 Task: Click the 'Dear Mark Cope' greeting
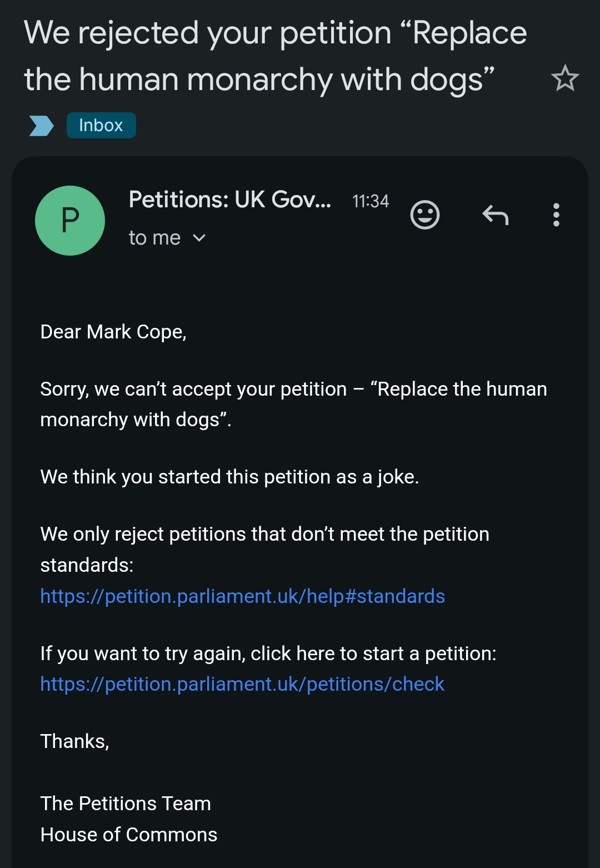point(113,332)
